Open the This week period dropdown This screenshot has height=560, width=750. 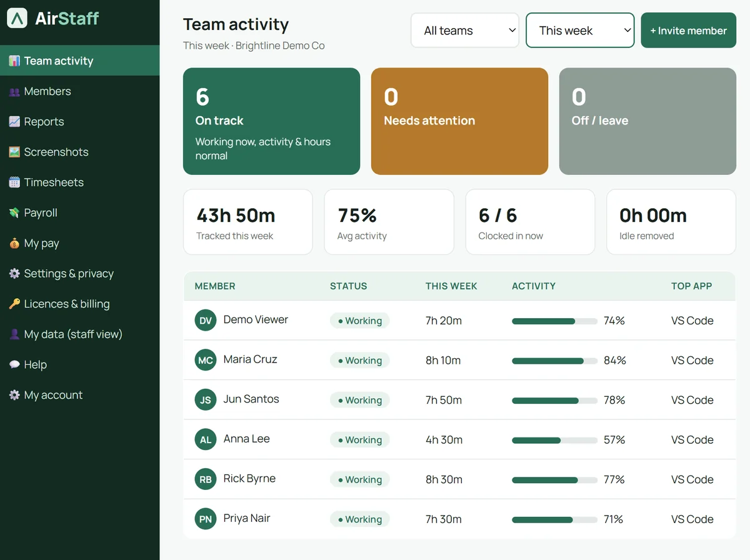[x=580, y=30]
